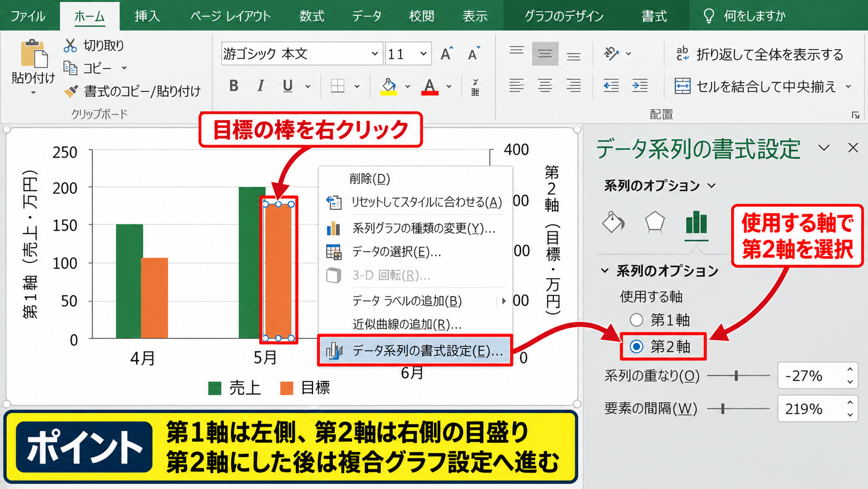Increase font size with larger A
Screen dimensions: 868x489
point(446,54)
